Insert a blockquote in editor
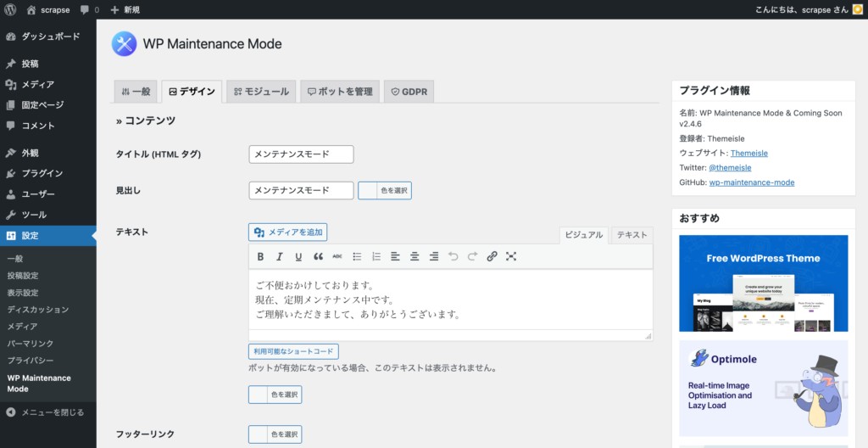 pyautogui.click(x=318, y=257)
